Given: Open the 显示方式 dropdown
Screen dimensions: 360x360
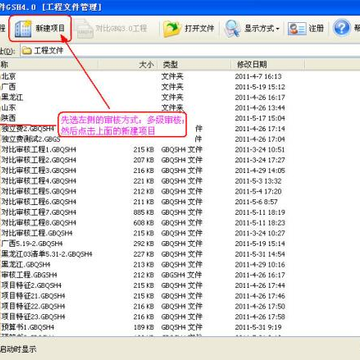Looking at the screenshot, I should (x=252, y=29).
